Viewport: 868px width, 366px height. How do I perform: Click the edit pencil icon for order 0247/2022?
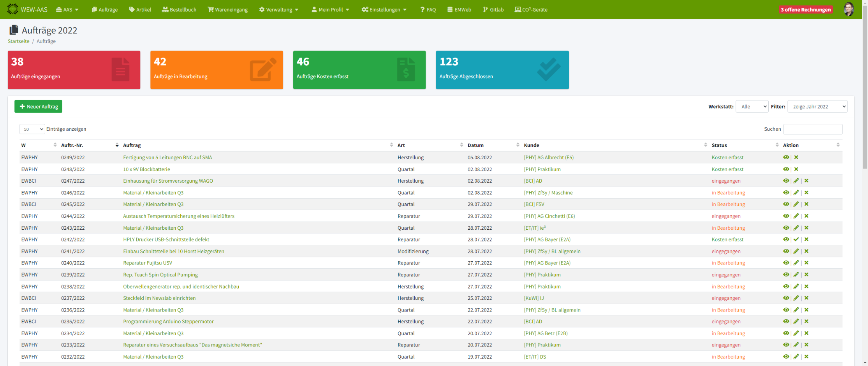pos(796,181)
